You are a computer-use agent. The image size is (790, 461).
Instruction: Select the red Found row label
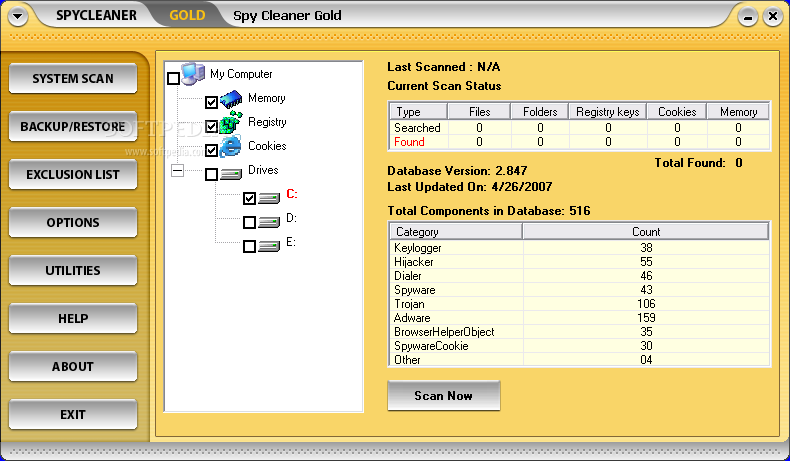coord(409,142)
